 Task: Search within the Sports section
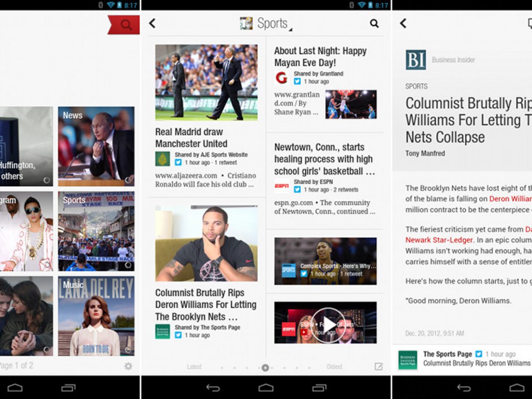coord(374,23)
